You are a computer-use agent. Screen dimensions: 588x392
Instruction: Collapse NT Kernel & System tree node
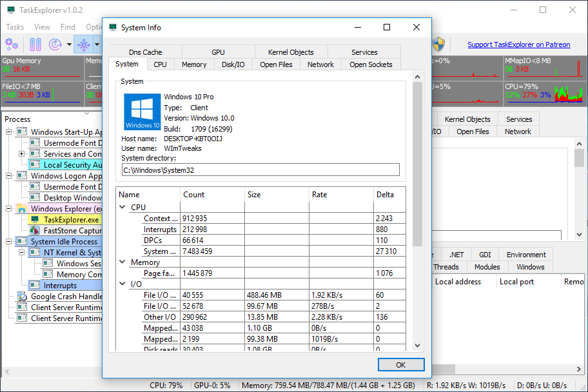[x=21, y=253]
